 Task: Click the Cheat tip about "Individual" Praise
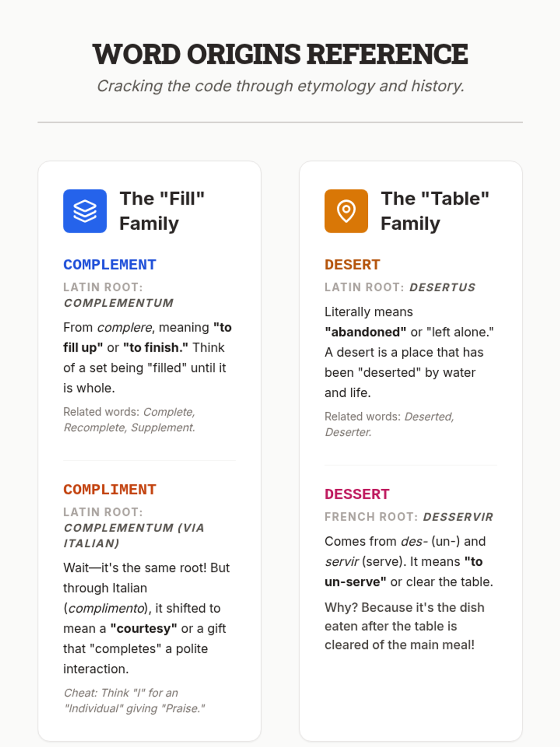tap(134, 701)
